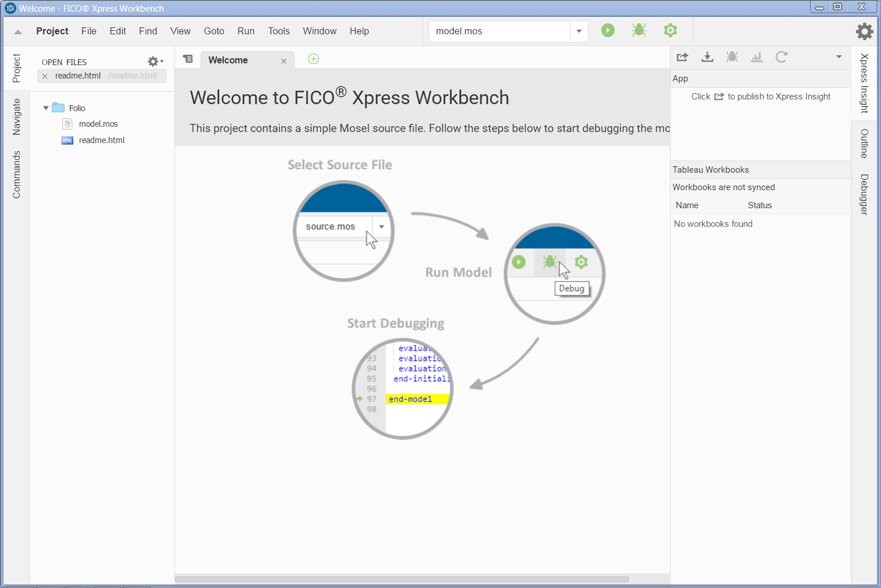Click 'No workbooks found' message

tap(713, 224)
